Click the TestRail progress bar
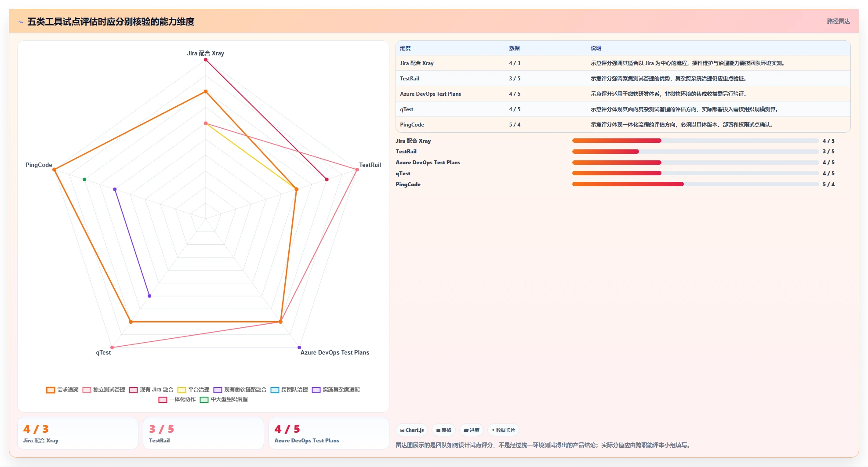 696,152
